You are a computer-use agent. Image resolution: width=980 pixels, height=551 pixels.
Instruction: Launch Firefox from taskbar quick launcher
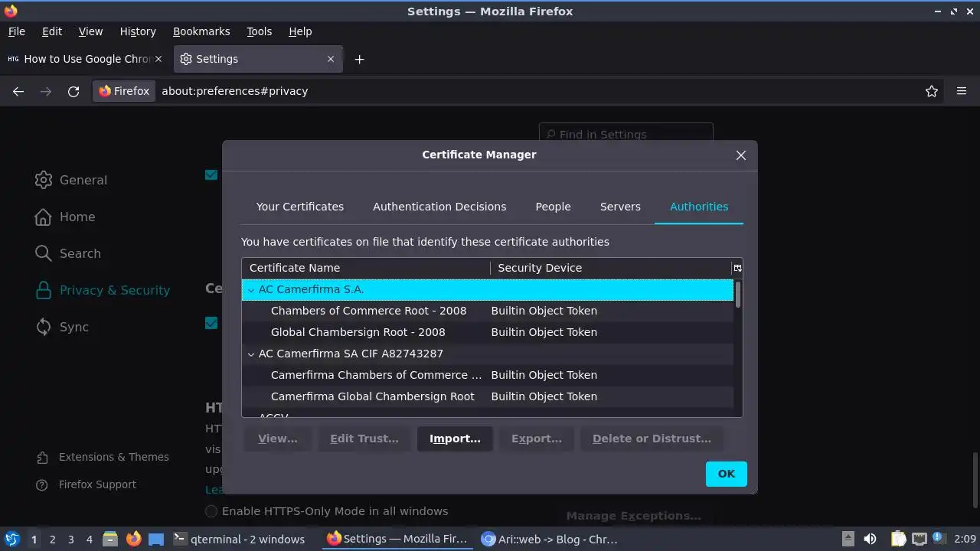[x=133, y=539]
